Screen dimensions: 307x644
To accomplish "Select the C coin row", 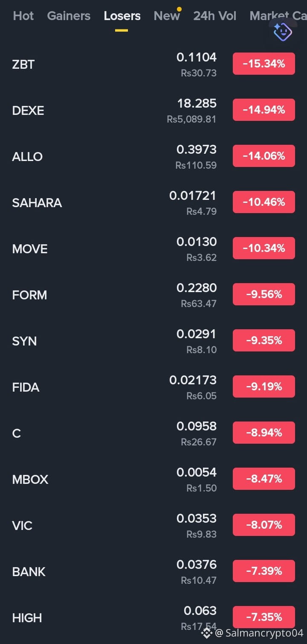I will 153,433.
